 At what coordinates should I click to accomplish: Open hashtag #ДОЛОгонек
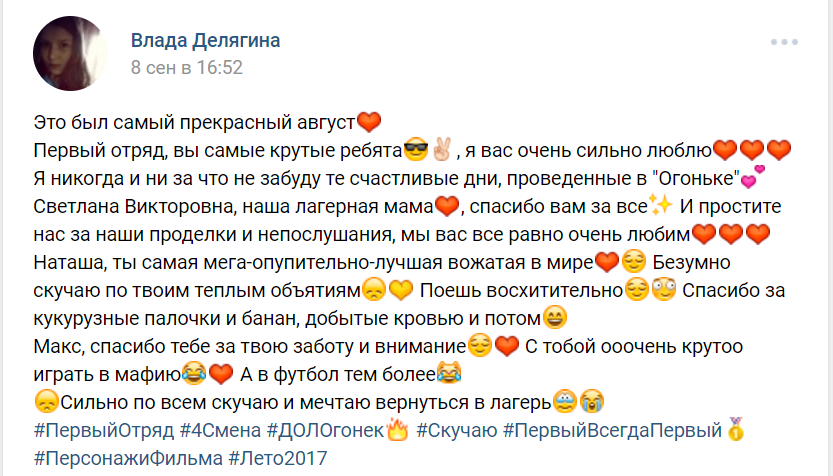[325, 430]
